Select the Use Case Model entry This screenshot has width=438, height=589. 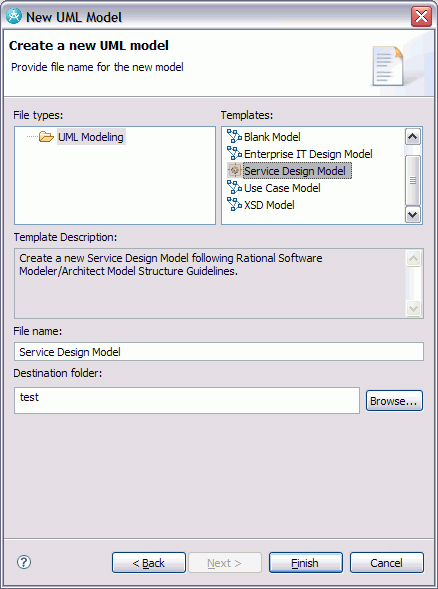[282, 188]
